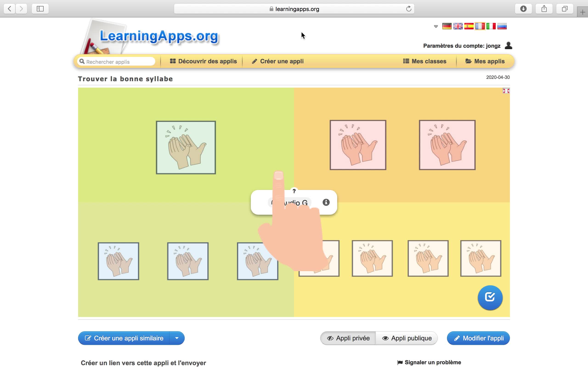Toggle the Safari sidebar button
This screenshot has width=588, height=367.
(x=40, y=9)
